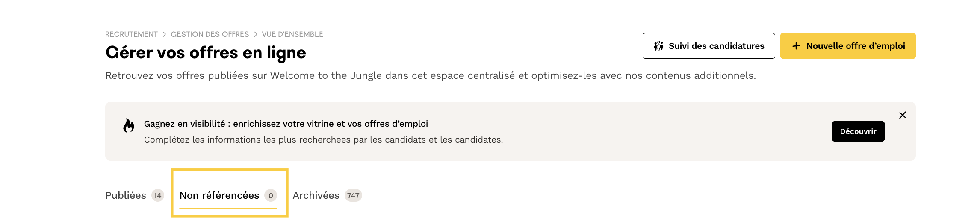The image size is (980, 221).
Task: Click the "Gagnez en visibilité" banner title
Action: point(286,124)
